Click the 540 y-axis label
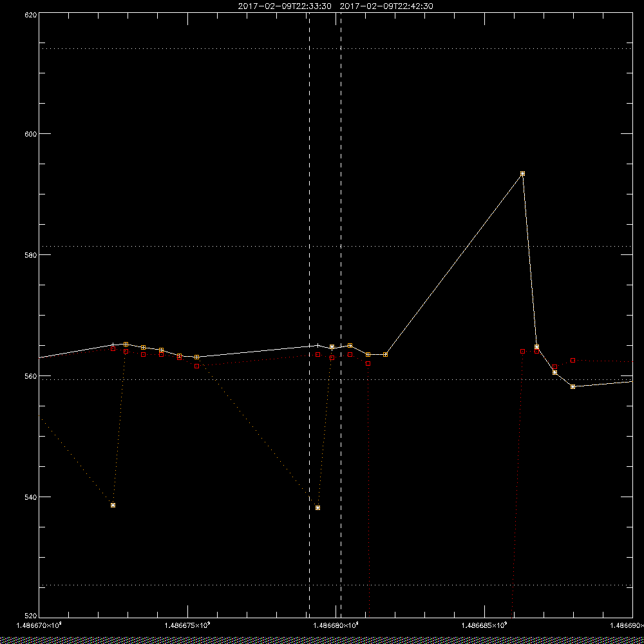Viewport: 644px width, 644px height. point(31,497)
